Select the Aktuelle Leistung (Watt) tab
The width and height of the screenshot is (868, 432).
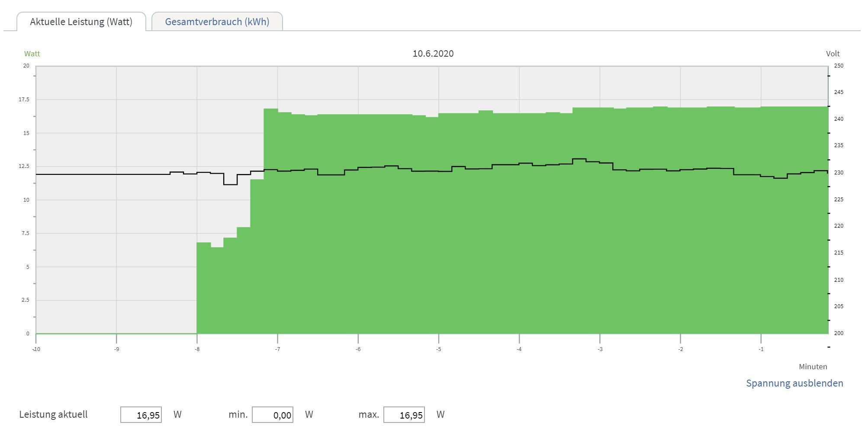click(81, 22)
